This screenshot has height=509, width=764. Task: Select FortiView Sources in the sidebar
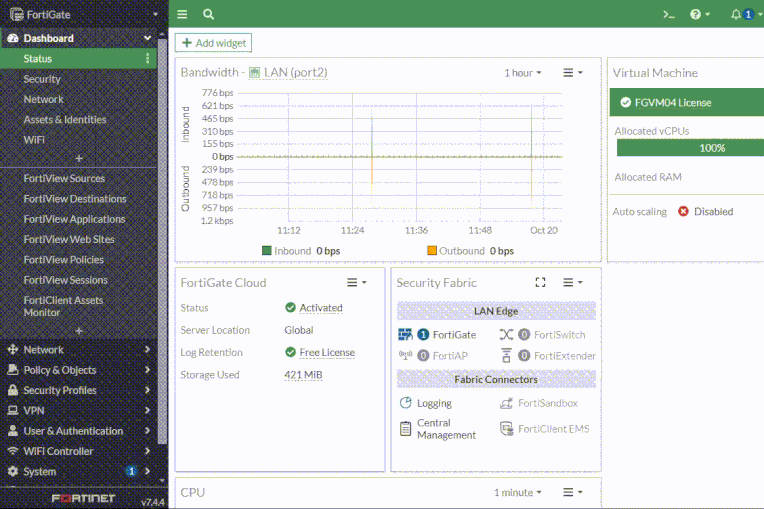(64, 179)
